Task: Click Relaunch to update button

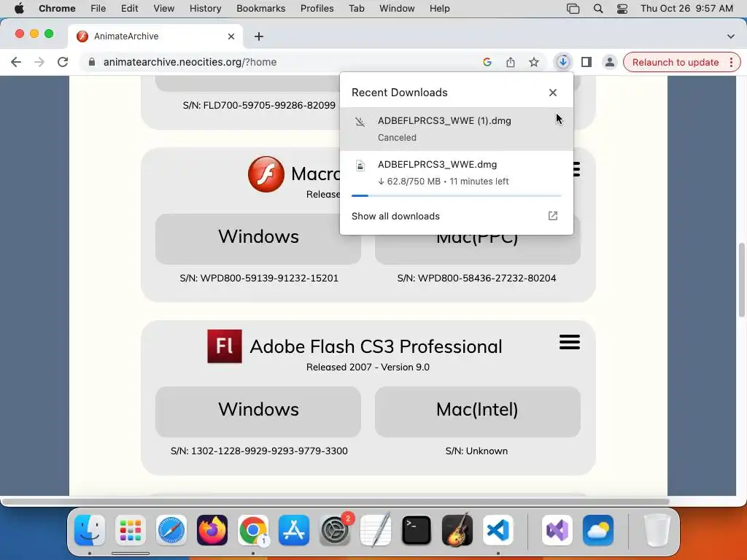Action: [x=675, y=63]
